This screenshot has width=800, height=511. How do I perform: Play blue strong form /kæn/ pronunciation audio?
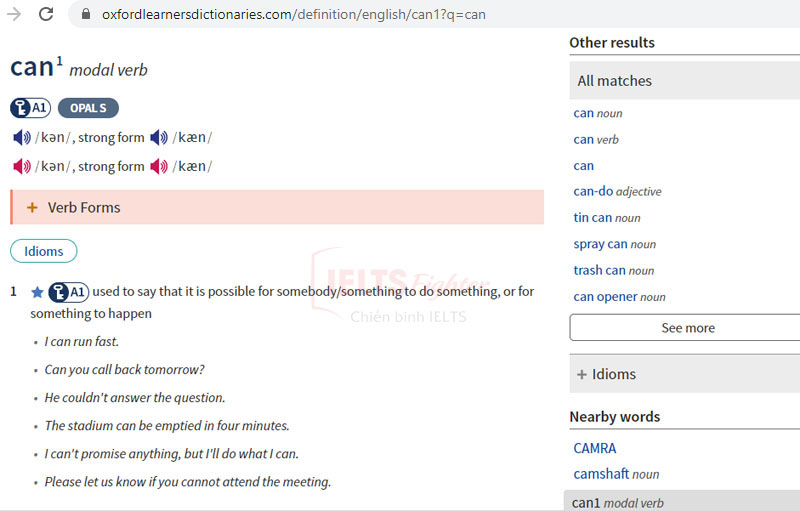[158, 138]
